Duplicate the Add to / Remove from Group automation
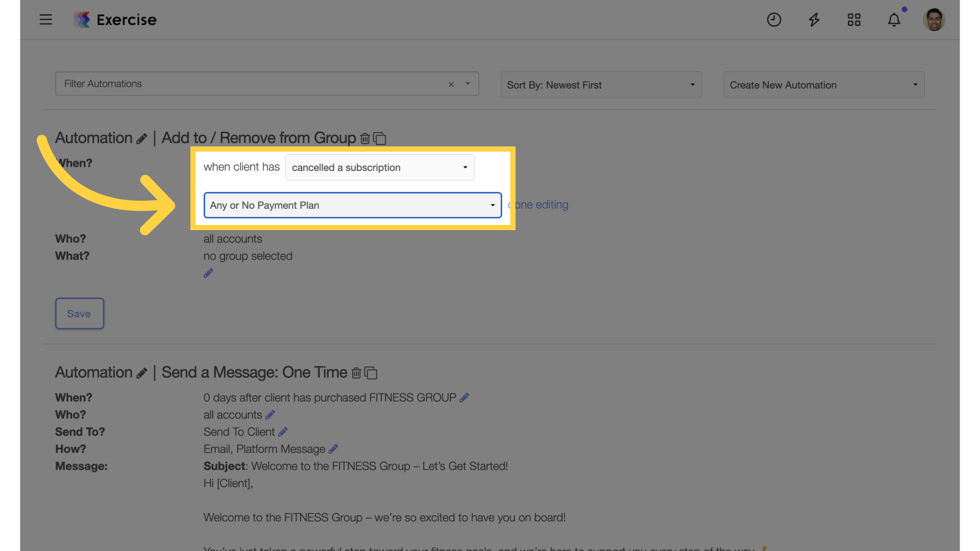 (x=380, y=138)
